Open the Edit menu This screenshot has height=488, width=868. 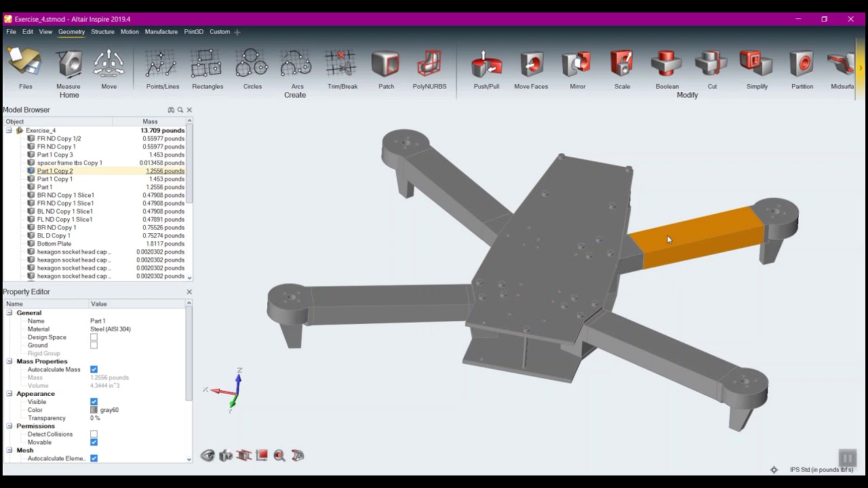coord(28,32)
